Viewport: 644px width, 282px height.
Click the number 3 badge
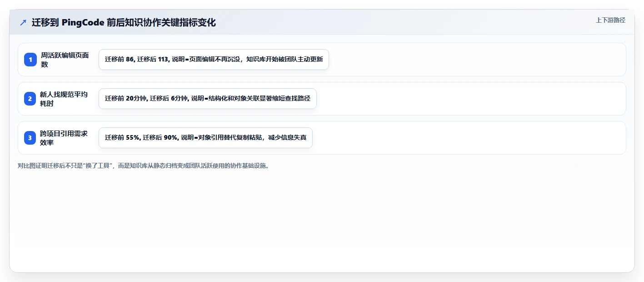(30, 138)
